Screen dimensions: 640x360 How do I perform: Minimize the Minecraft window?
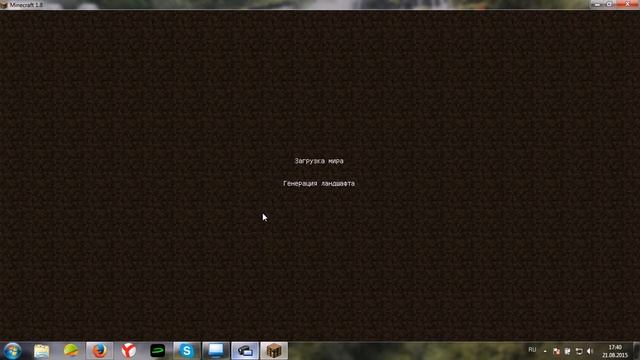tap(597, 4)
